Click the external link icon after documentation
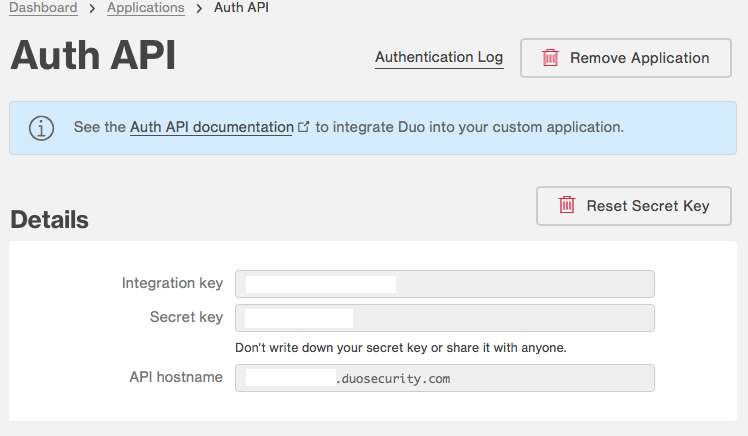This screenshot has height=436, width=748. 303,127
